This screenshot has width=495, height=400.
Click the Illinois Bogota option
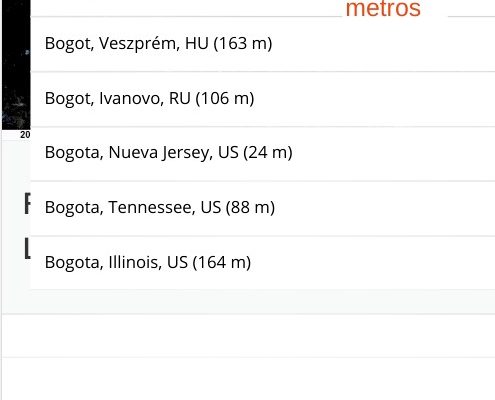[263, 263]
